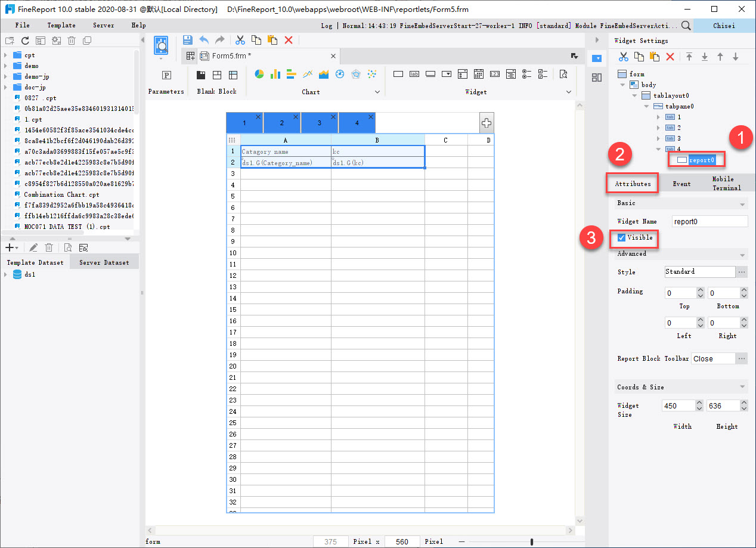Image resolution: width=756 pixels, height=548 pixels.
Task: Collapse the Coords & Size section
Action: [x=742, y=388]
